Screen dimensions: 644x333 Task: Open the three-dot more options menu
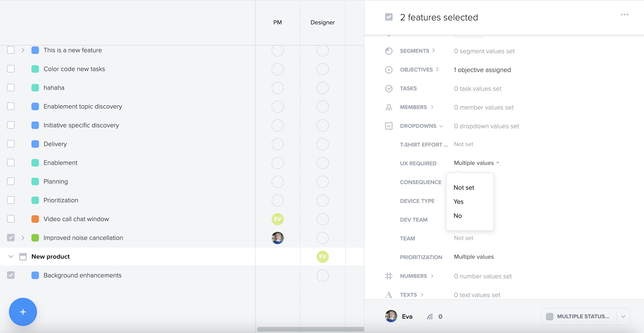625,15
